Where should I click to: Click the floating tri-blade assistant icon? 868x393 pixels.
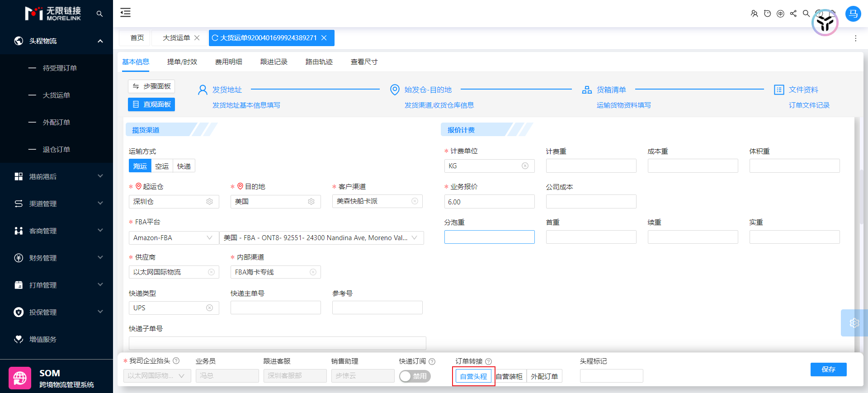point(825,23)
